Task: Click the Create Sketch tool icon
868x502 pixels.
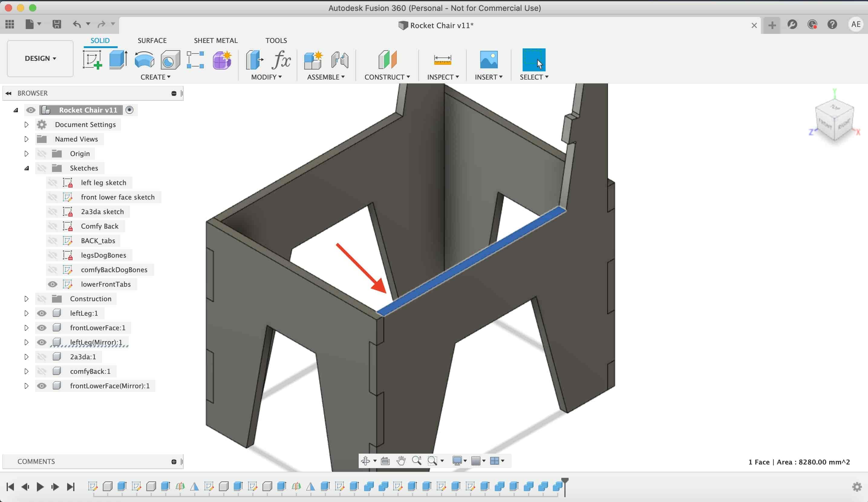Action: point(92,60)
